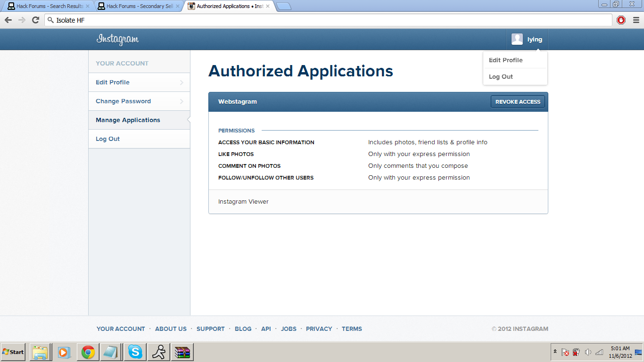644x362 pixels.
Task: Go back to the previous page
Action: tap(8, 20)
